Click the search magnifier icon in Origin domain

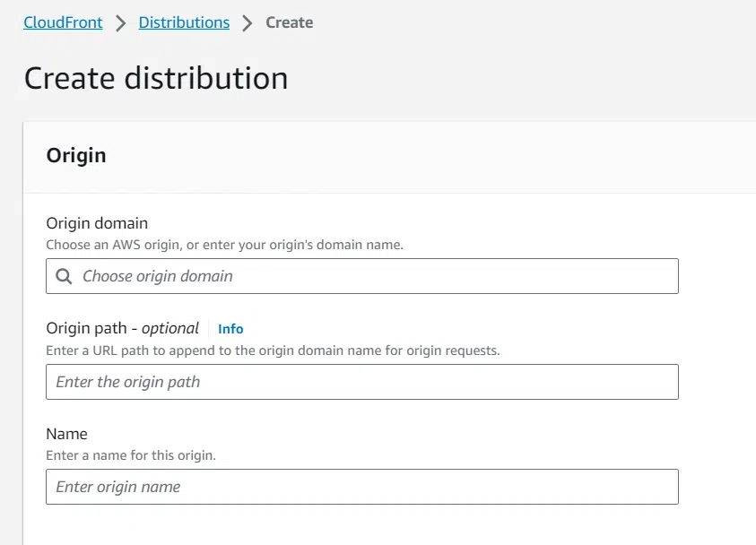click(x=64, y=277)
